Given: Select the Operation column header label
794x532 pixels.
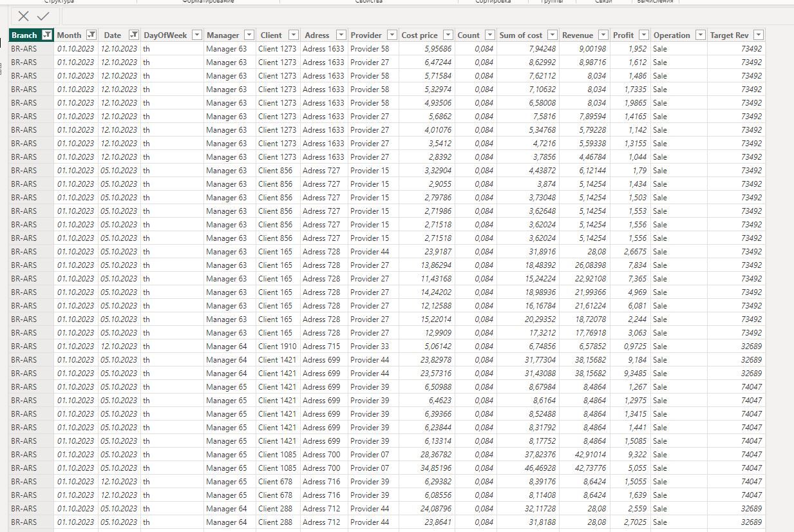Looking at the screenshot, I should click(672, 35).
